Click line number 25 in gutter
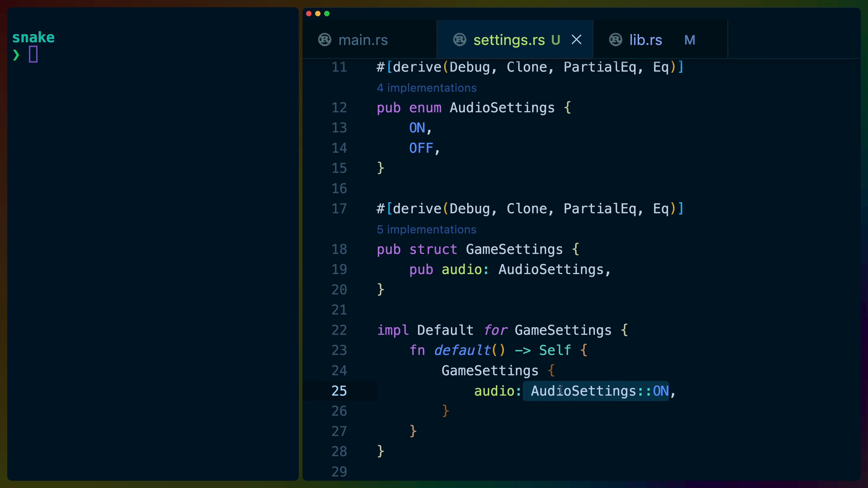 (x=339, y=391)
